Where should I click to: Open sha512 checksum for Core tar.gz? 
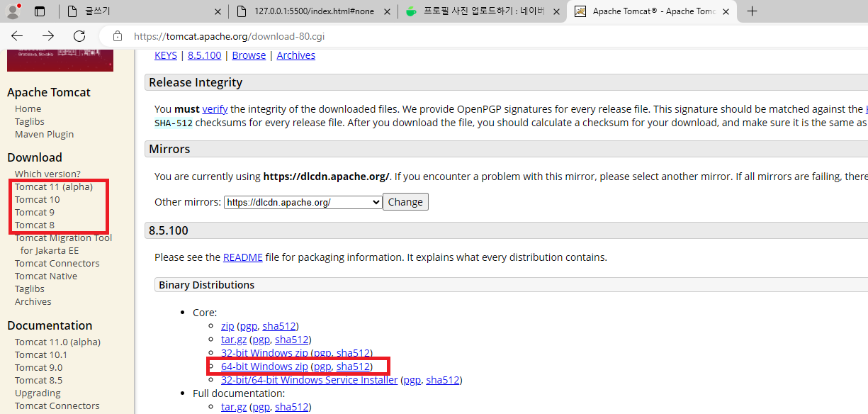click(x=291, y=340)
